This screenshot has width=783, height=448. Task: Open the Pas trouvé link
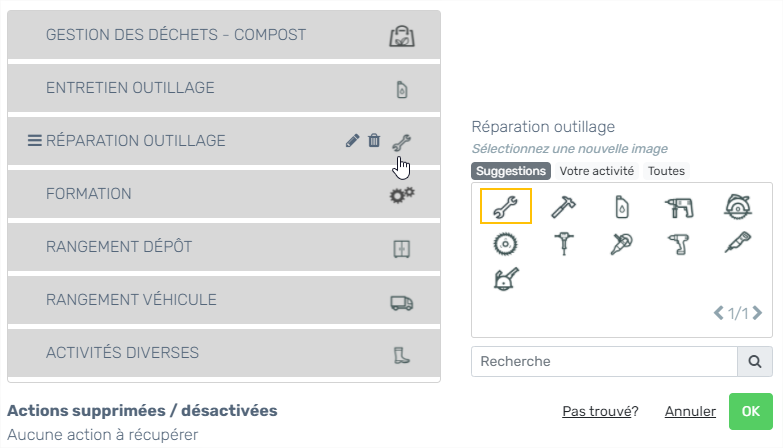click(600, 412)
